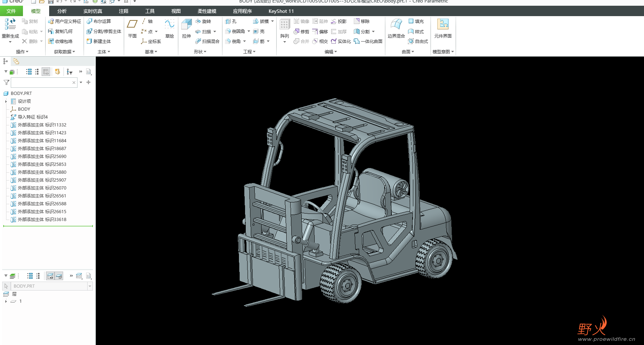Click 新建主体 (New Body)
Image resolution: width=644 pixels, height=345 pixels.
(99, 42)
